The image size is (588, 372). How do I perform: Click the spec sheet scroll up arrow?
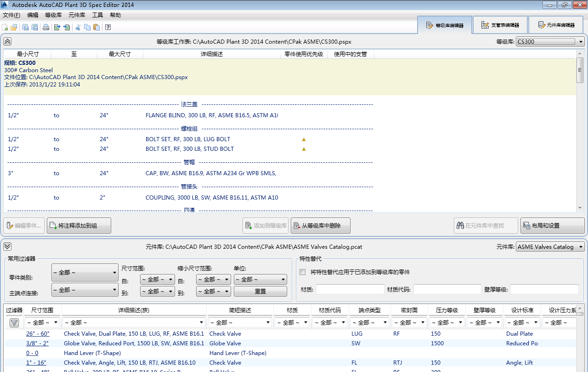tap(580, 53)
